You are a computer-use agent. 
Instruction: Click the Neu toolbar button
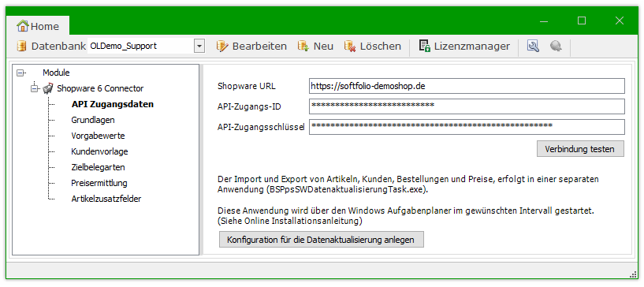[316, 46]
